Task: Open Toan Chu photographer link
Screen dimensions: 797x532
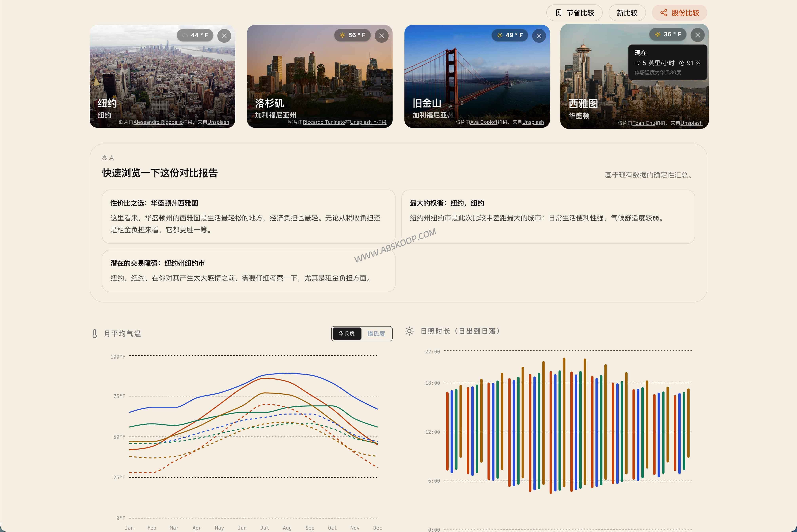Action: coord(644,123)
